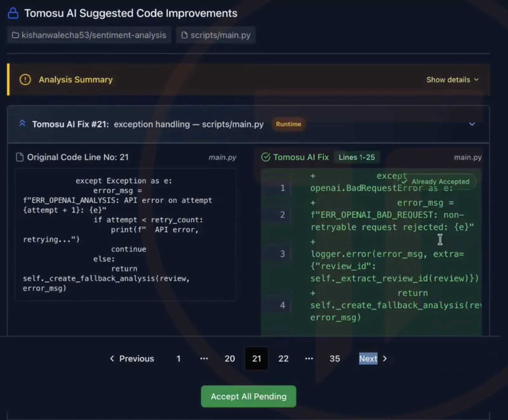Image resolution: width=508 pixels, height=420 pixels.
Task: Click the 'Original Code Line No: 21' heading
Action: tap(78, 157)
